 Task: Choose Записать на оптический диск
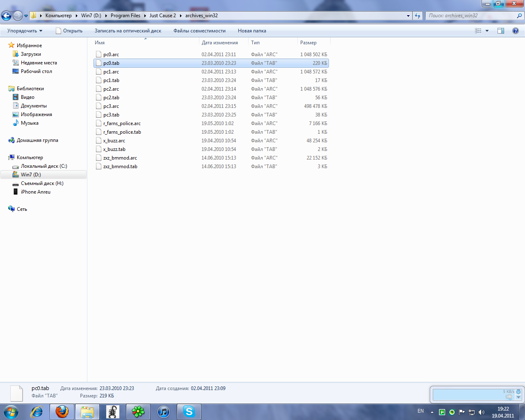tap(128, 31)
